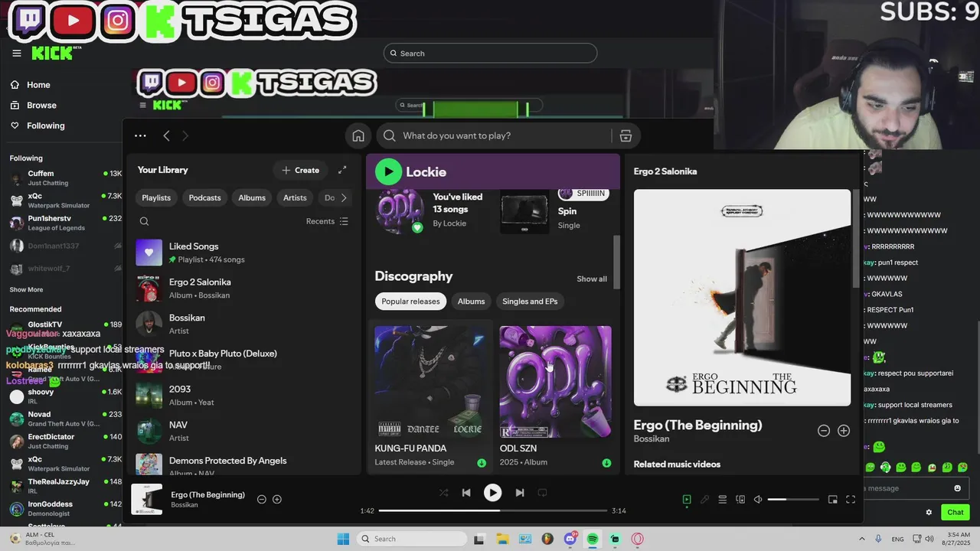This screenshot has height=551, width=980.
Task: Open Demons Protected By Angels album
Action: click(x=243, y=464)
